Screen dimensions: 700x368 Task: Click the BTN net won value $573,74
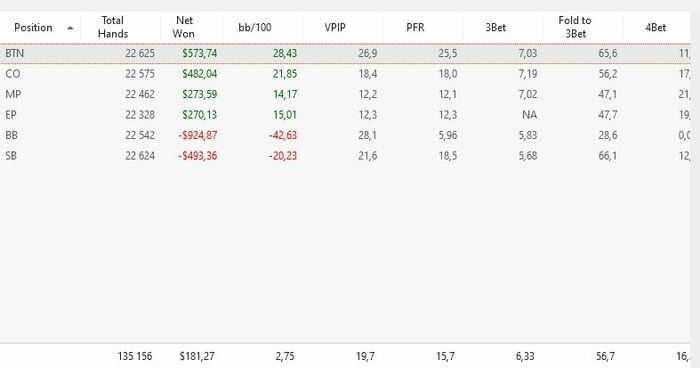coord(200,54)
